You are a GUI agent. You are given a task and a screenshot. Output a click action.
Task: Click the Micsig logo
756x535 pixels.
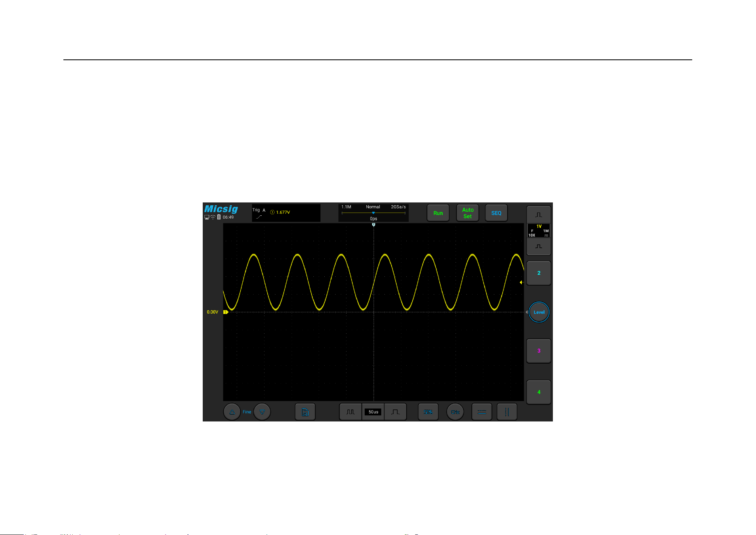pyautogui.click(x=221, y=209)
